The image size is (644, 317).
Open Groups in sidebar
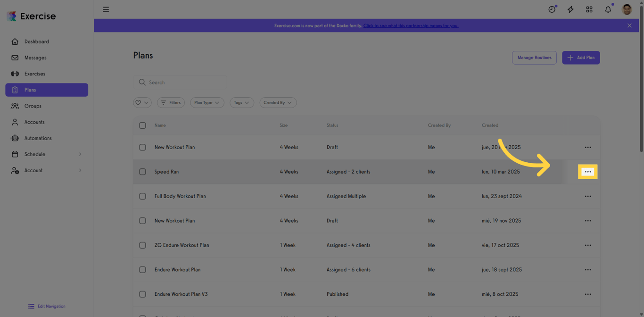[47, 106]
